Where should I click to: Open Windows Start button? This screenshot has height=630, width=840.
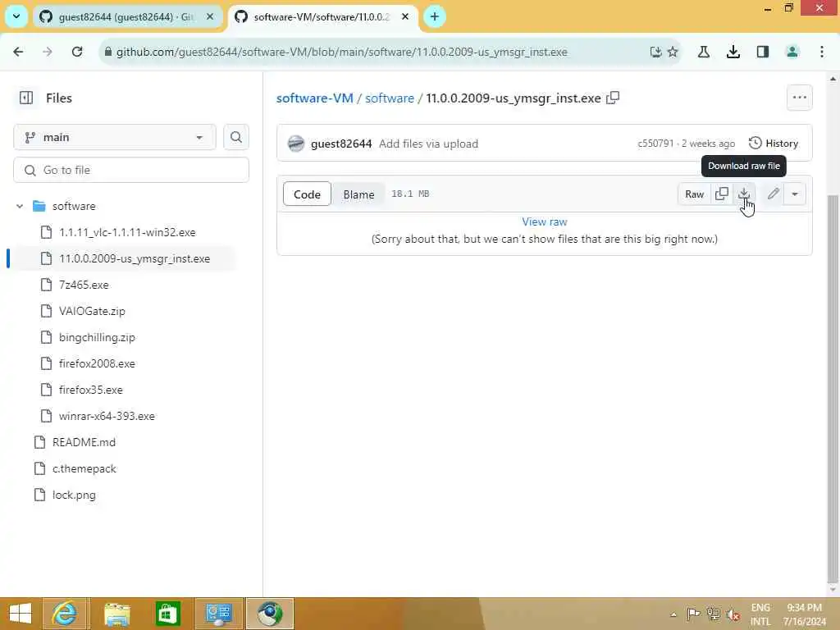click(x=21, y=614)
